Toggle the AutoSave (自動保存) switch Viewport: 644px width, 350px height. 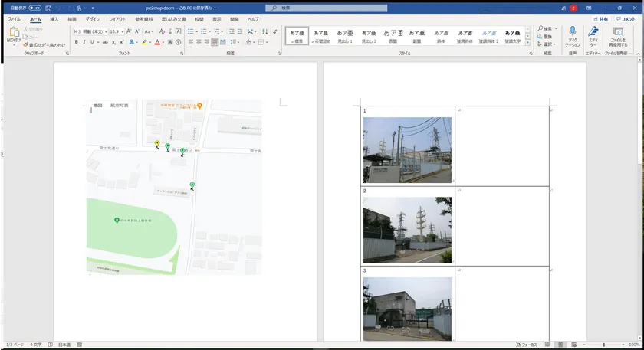click(x=36, y=8)
